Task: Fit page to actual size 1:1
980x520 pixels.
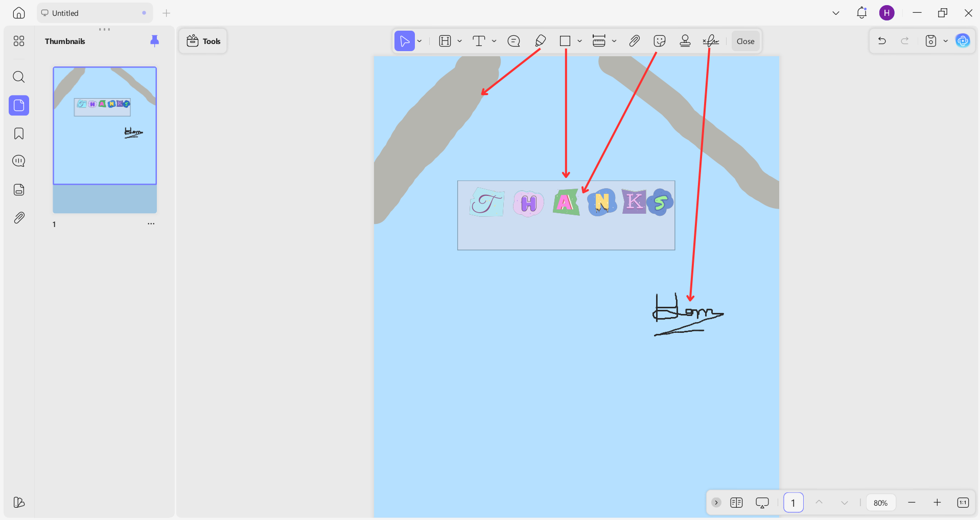Action: [963, 503]
